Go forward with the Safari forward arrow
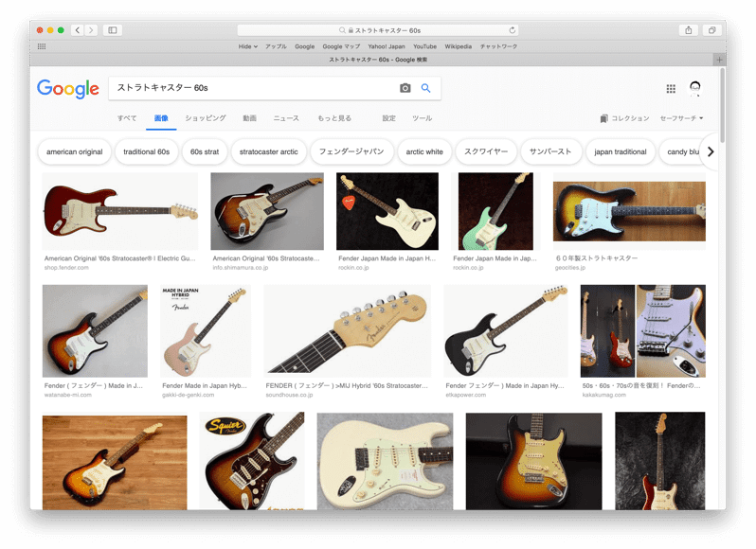 pos(91,30)
